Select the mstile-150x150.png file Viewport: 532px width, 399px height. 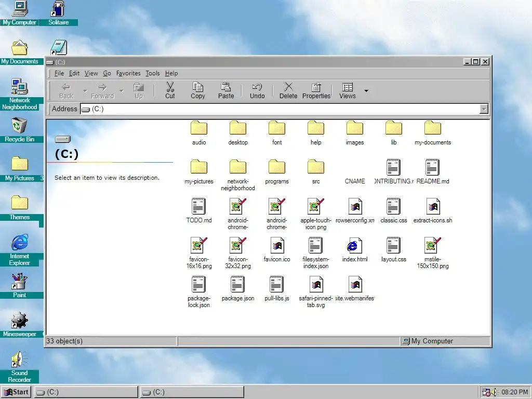tap(433, 253)
